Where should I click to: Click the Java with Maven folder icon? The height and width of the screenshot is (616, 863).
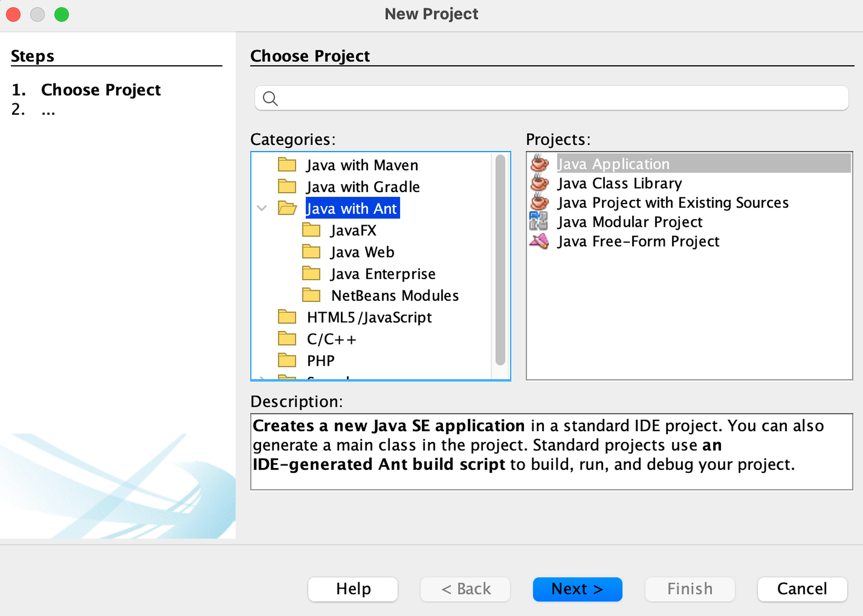(x=287, y=165)
